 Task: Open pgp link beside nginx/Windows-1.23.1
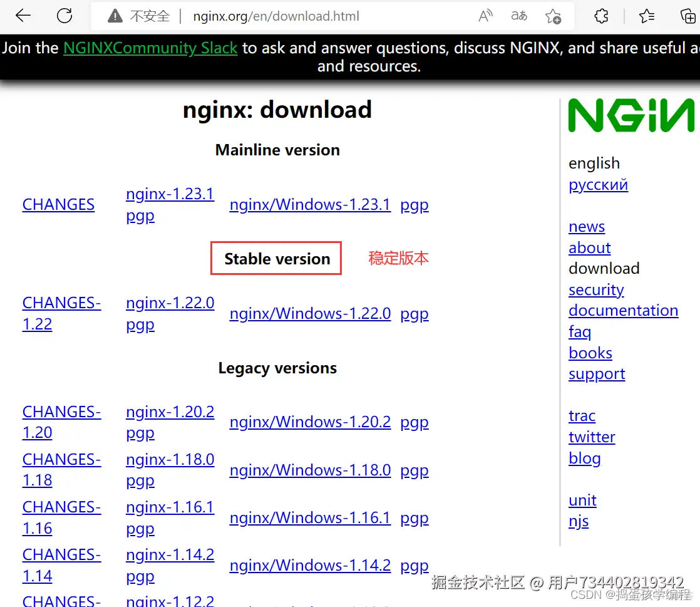(414, 205)
